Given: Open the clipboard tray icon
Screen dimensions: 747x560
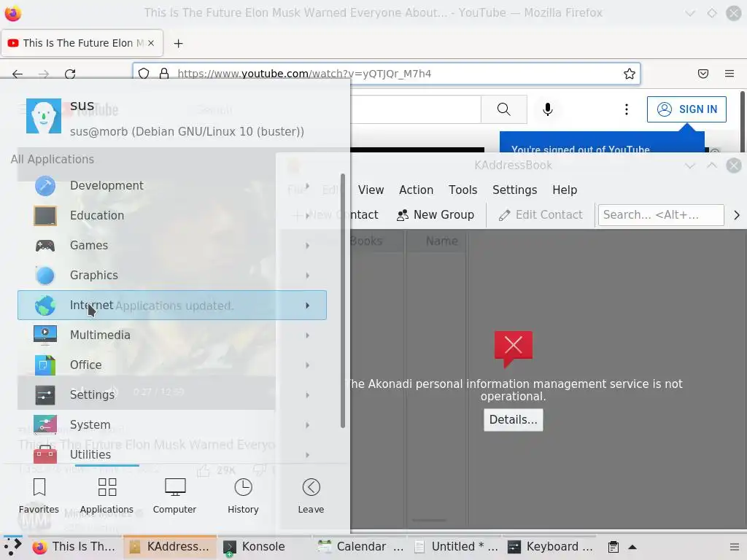Looking at the screenshot, I should point(614,547).
